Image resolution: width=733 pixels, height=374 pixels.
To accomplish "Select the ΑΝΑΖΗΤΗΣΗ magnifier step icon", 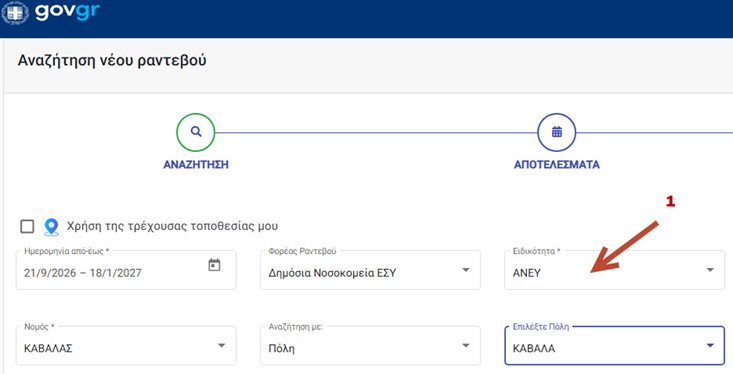I will 195,132.
